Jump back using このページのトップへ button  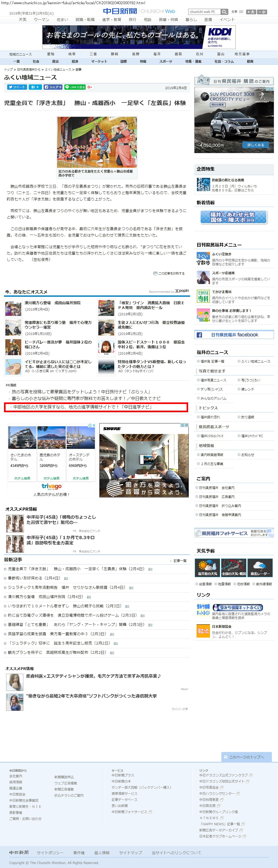246,757
